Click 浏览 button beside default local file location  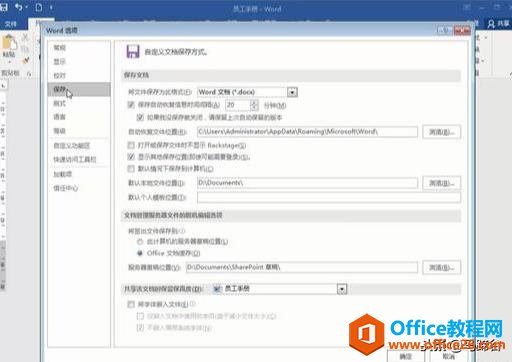coord(442,183)
